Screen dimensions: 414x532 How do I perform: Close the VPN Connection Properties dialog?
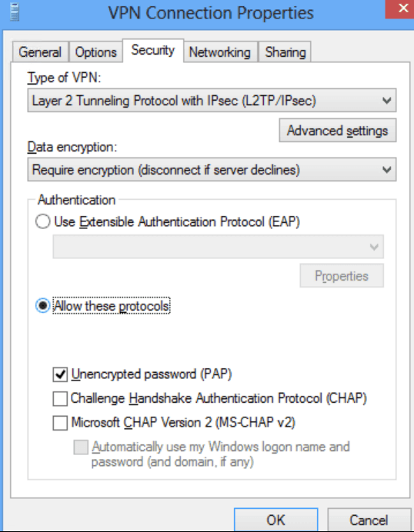pos(400,8)
